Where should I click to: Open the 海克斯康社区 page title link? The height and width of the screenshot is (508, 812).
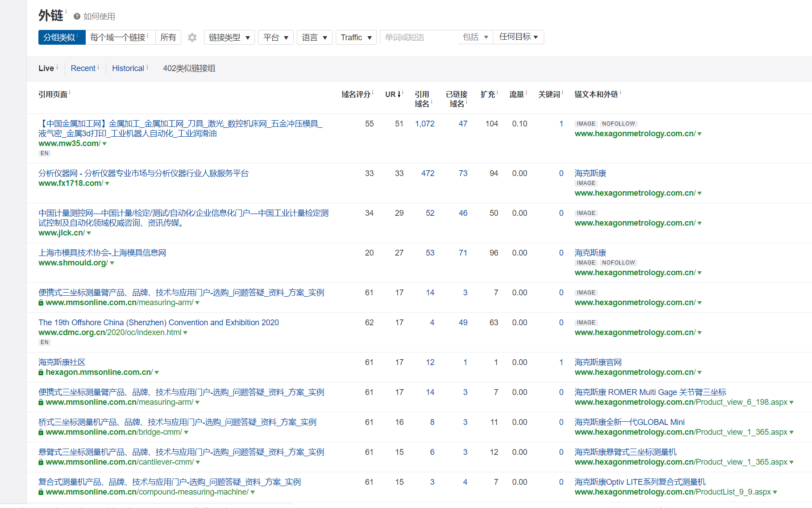[62, 362]
